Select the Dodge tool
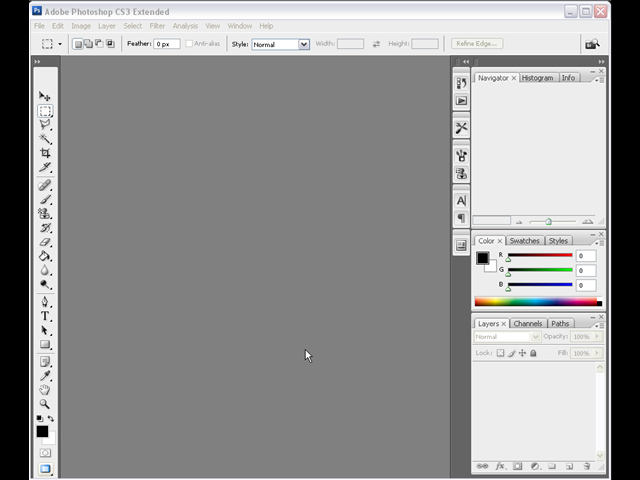This screenshot has width=640, height=480. 45,284
